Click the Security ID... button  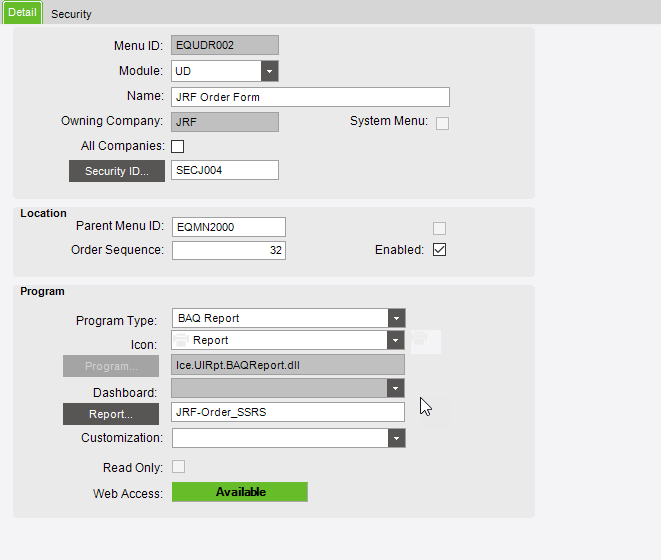point(117,171)
